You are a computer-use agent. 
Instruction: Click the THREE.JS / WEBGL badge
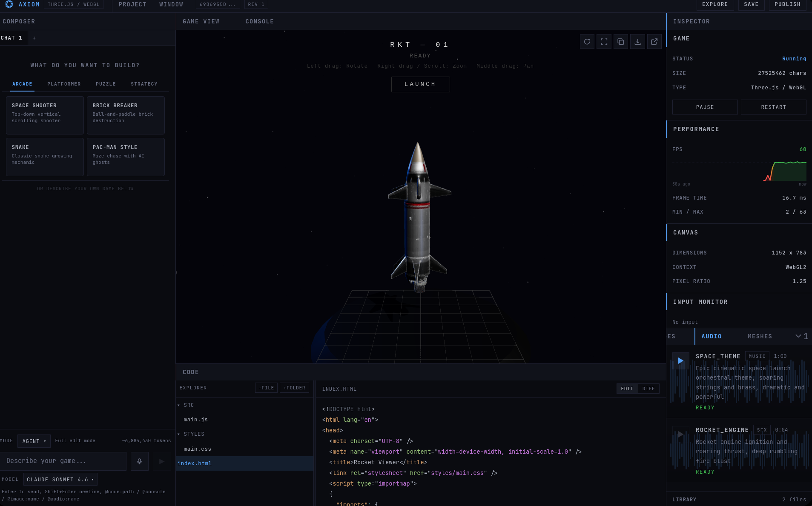point(74,4)
